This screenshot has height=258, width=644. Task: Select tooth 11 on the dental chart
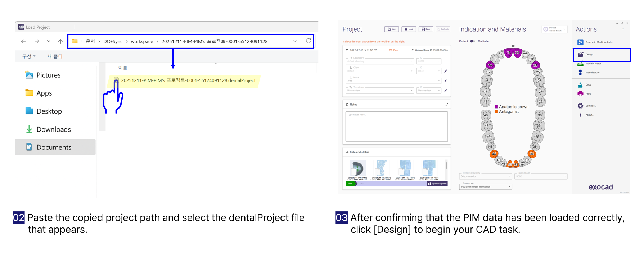[508, 53]
